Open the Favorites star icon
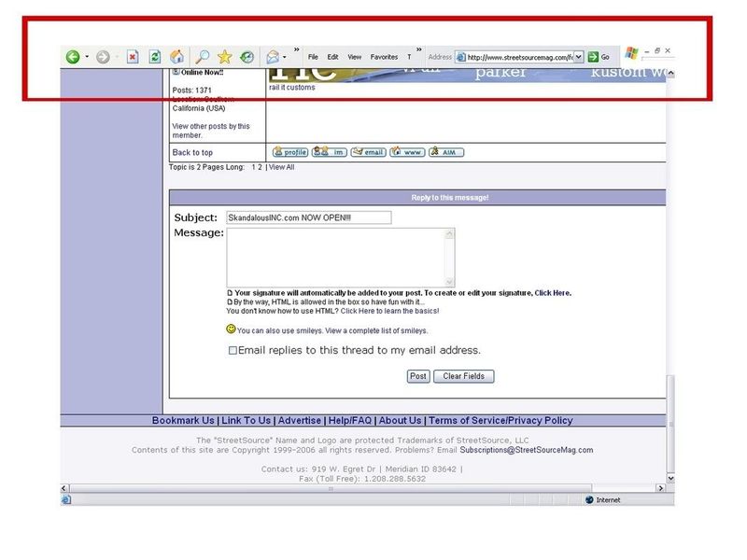Screen dimensions: 747x560 pyautogui.click(x=225, y=57)
